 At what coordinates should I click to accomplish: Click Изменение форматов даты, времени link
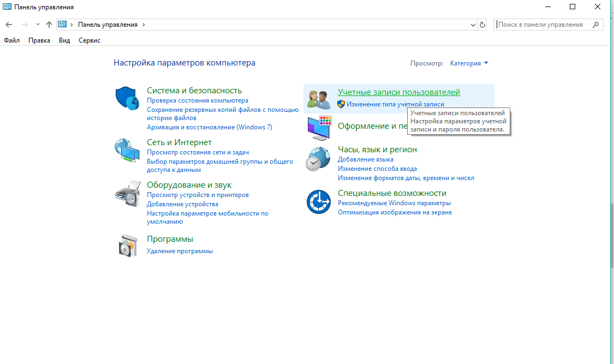[406, 178]
